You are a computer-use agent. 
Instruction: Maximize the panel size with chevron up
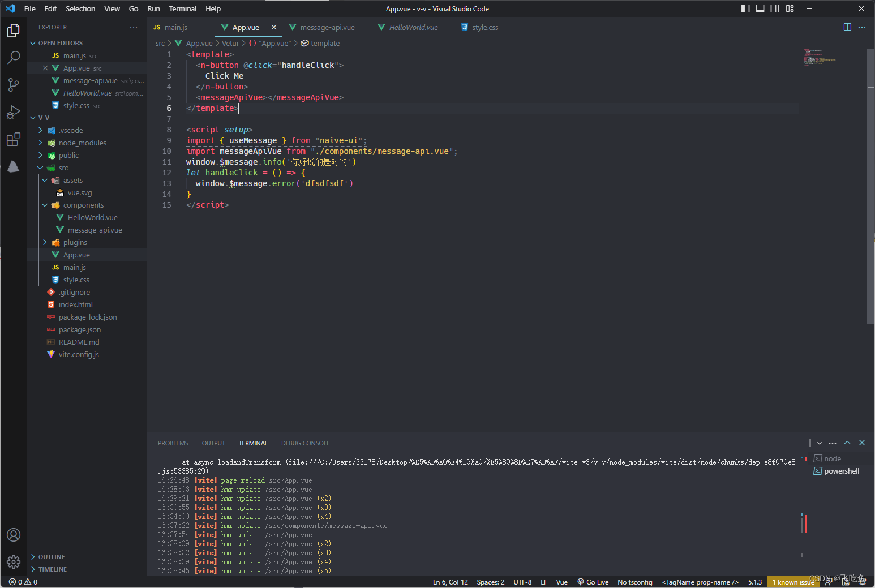(x=847, y=443)
